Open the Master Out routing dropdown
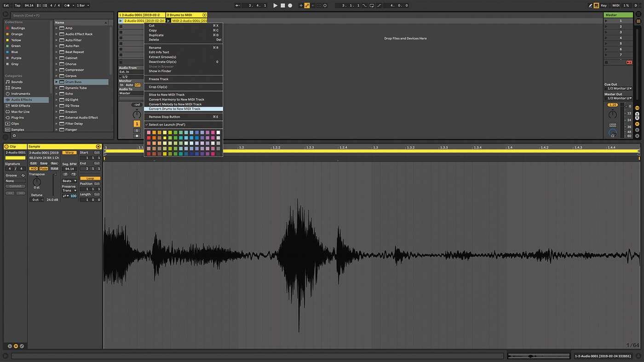Image resolution: width=644 pixels, height=362 pixels. (x=618, y=98)
